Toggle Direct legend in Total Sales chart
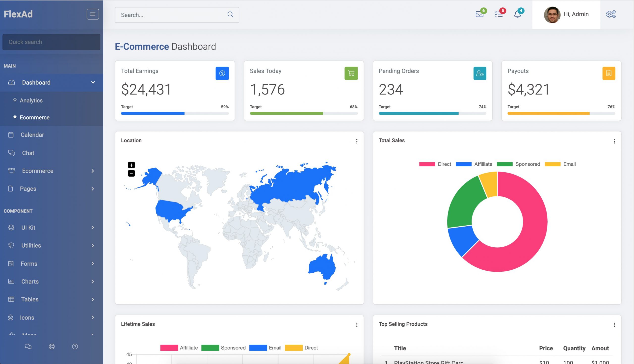This screenshot has width=634, height=364. (x=435, y=164)
